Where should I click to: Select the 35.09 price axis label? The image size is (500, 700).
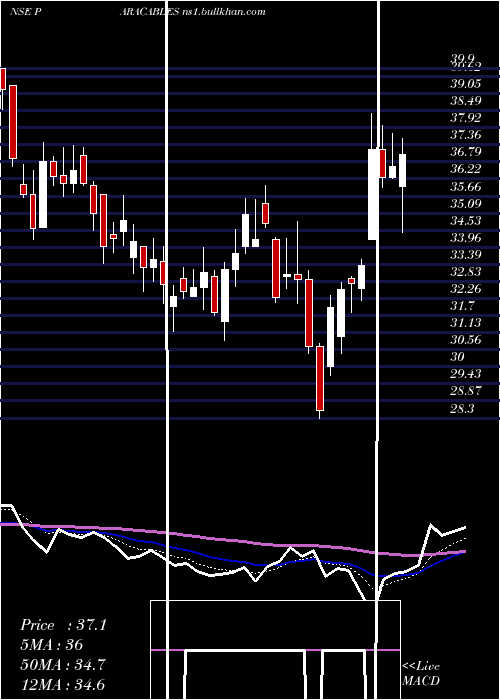click(x=466, y=203)
